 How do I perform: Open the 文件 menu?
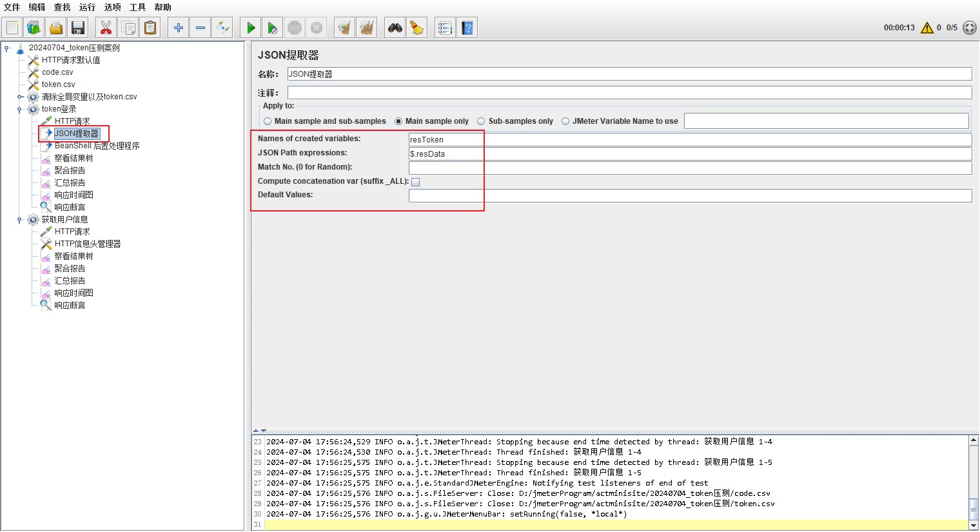pyautogui.click(x=12, y=7)
